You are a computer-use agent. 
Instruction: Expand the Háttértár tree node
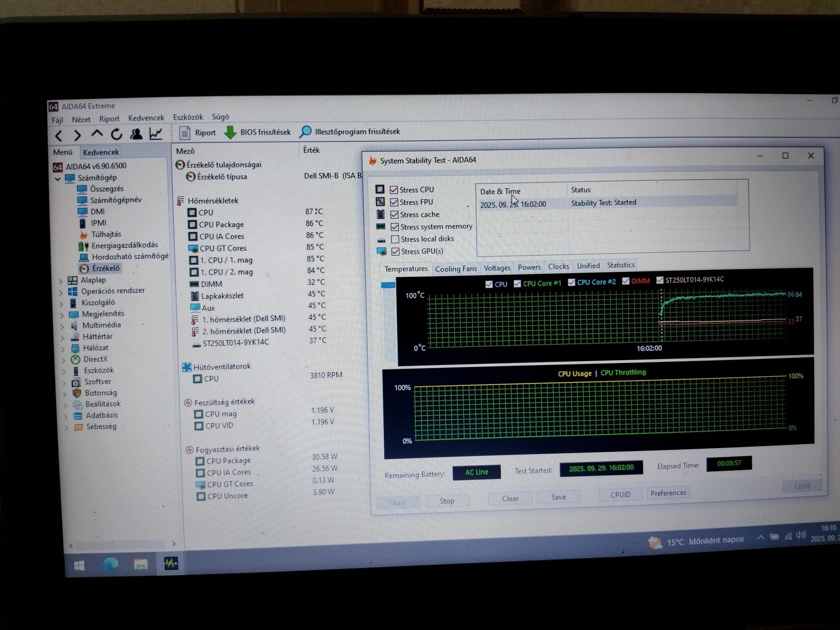[x=63, y=338]
